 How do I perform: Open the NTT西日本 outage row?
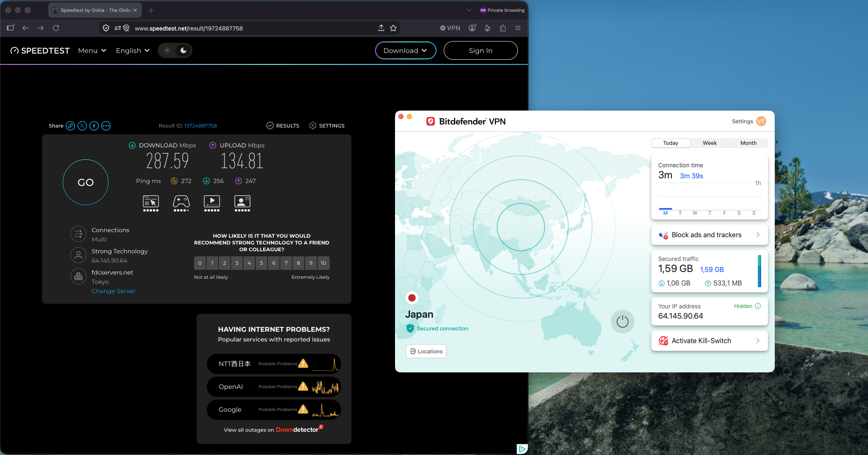point(274,364)
